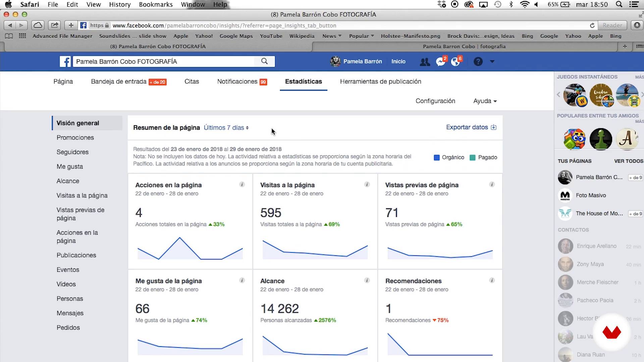
Task: Click the Safari share button
Action: click(54, 25)
